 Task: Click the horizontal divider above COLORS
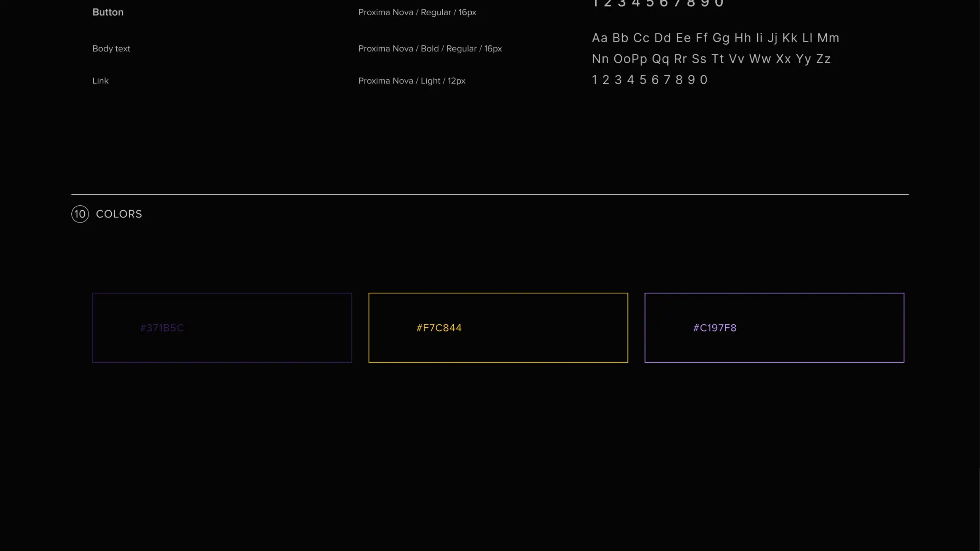coord(490,194)
